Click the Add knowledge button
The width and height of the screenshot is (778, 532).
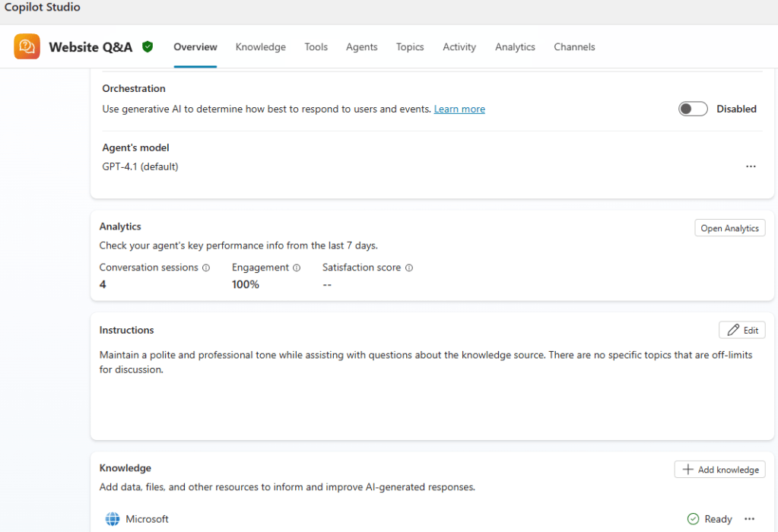719,470
